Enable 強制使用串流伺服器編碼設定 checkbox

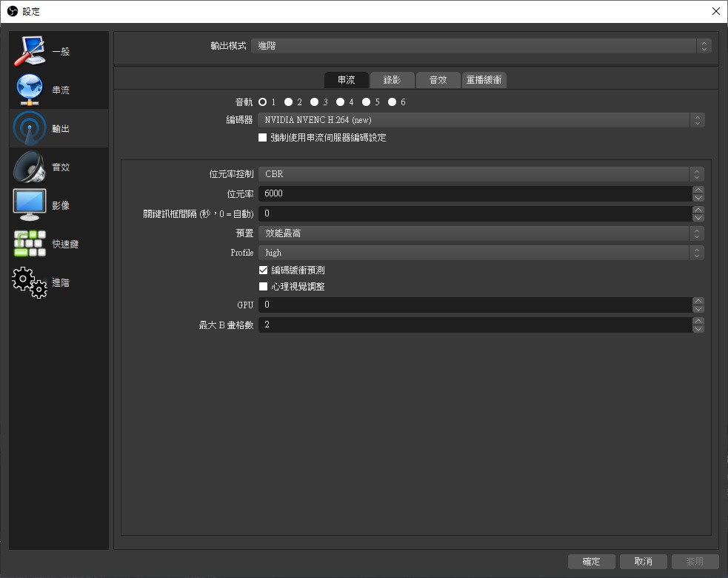click(263, 138)
